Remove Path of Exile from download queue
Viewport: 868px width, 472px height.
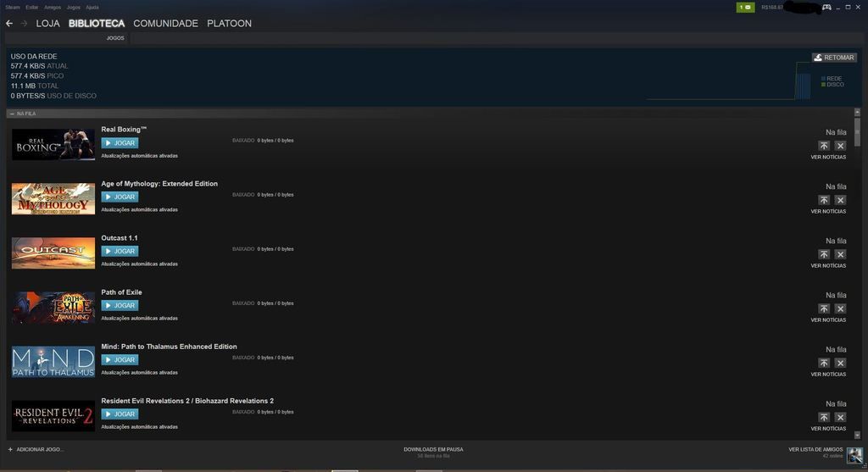pyautogui.click(x=840, y=308)
